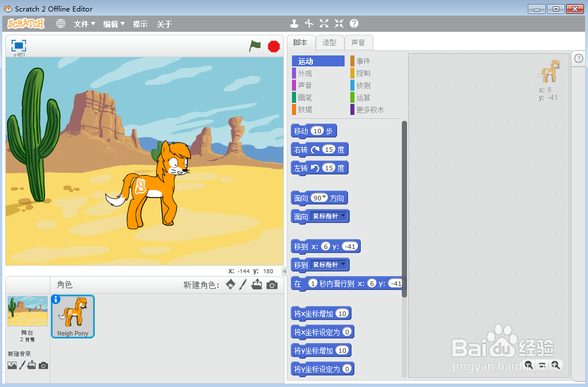The height and width of the screenshot is (387, 588).
Task: Paint a new sprite with brush icon
Action: click(x=243, y=284)
